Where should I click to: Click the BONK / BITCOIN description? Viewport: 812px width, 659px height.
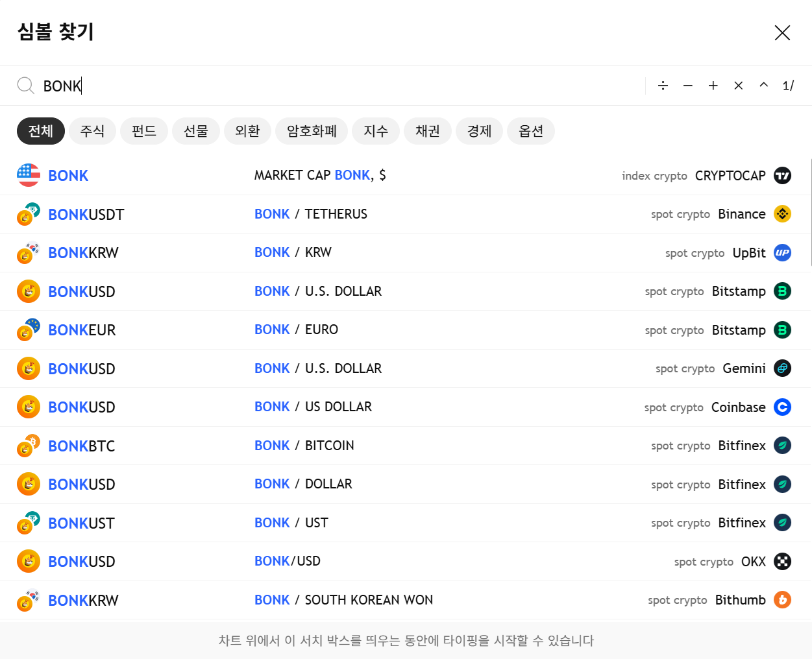304,446
